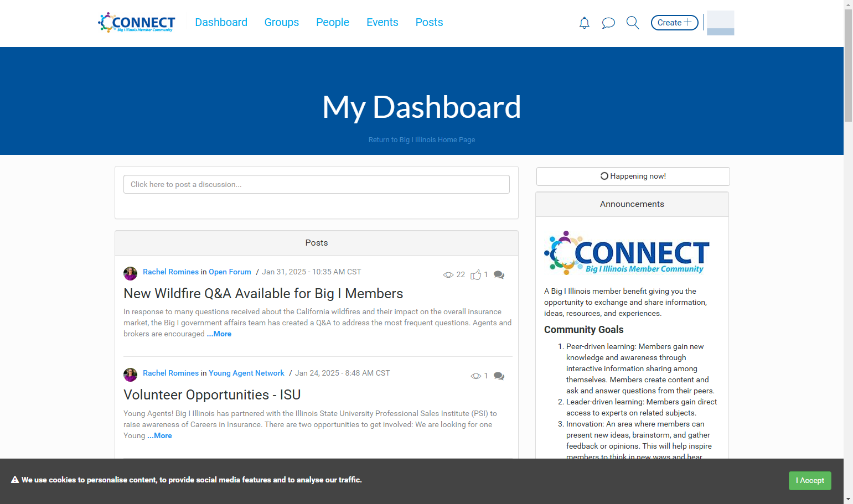The width and height of the screenshot is (853, 504).
Task: Click Jan 31, 2025 - 10:35 AM CST timestamp
Action: [311, 272]
